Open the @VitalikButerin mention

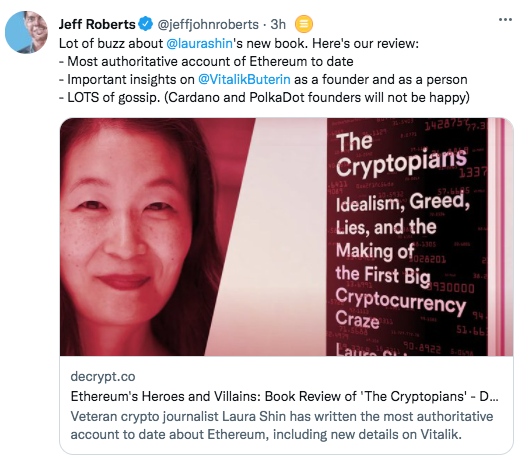coord(244,80)
